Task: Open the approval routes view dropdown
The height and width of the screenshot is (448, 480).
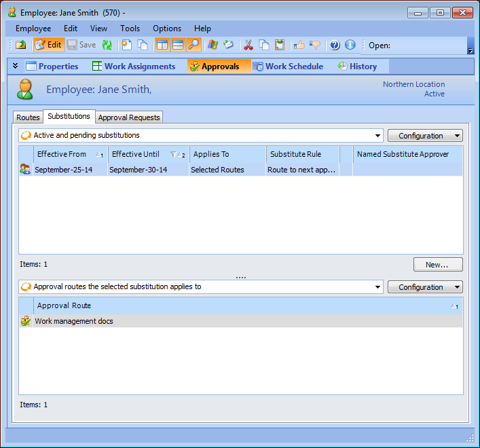Action: (x=377, y=287)
